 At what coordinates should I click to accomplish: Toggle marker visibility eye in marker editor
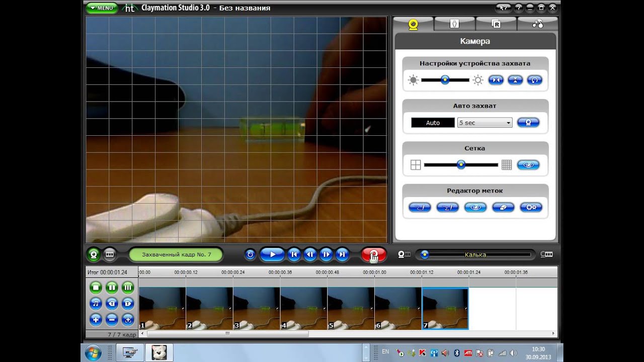[475, 207]
